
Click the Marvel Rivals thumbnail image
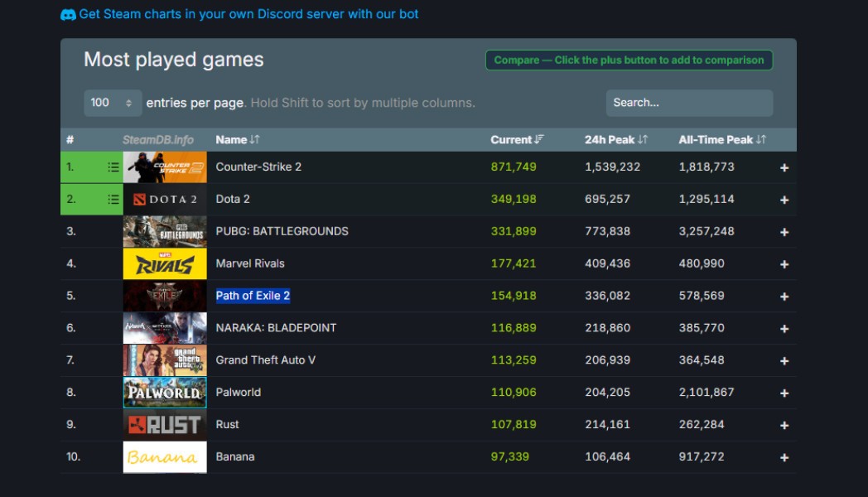click(x=165, y=263)
